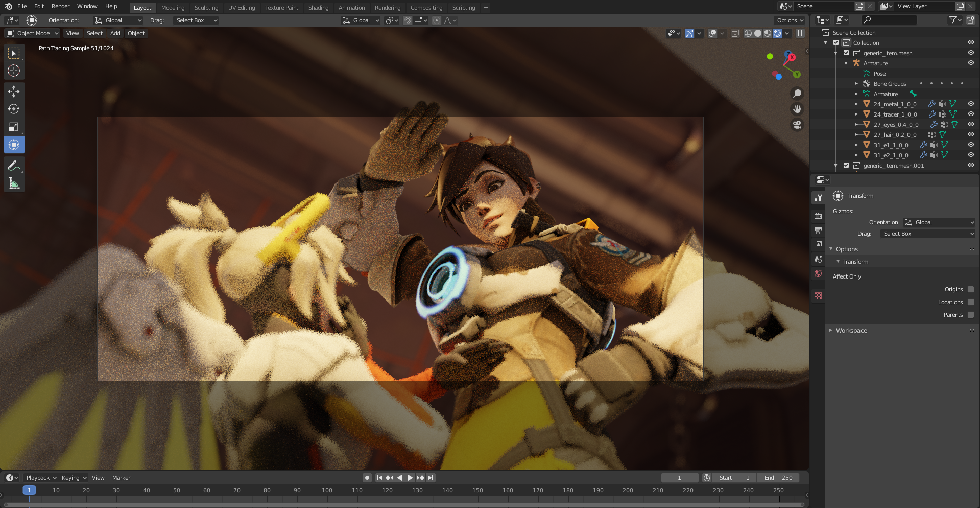Toggle snapping magnet in header
This screenshot has height=508, width=980.
[x=408, y=20]
